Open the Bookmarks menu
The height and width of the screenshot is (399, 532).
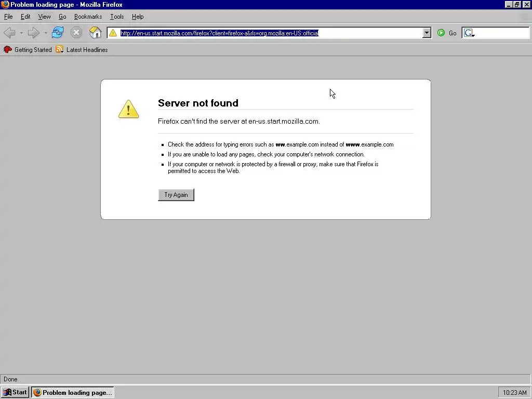[x=88, y=17]
